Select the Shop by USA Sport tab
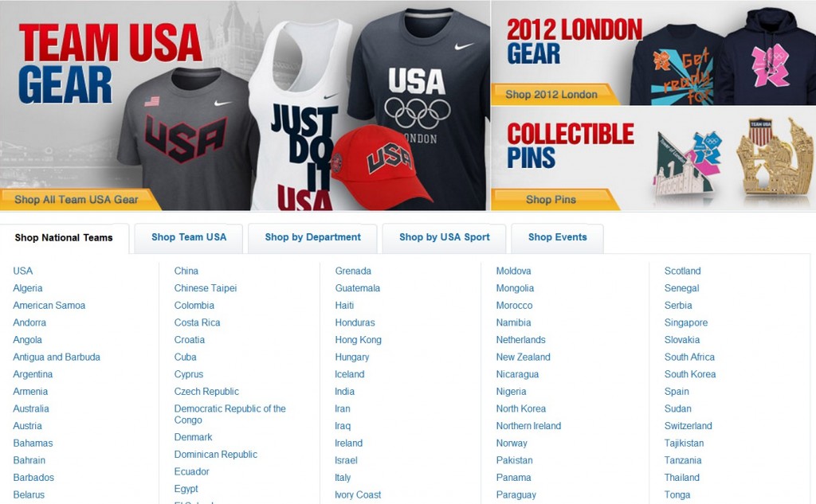Viewport: 816px width, 504px height. [x=445, y=238]
